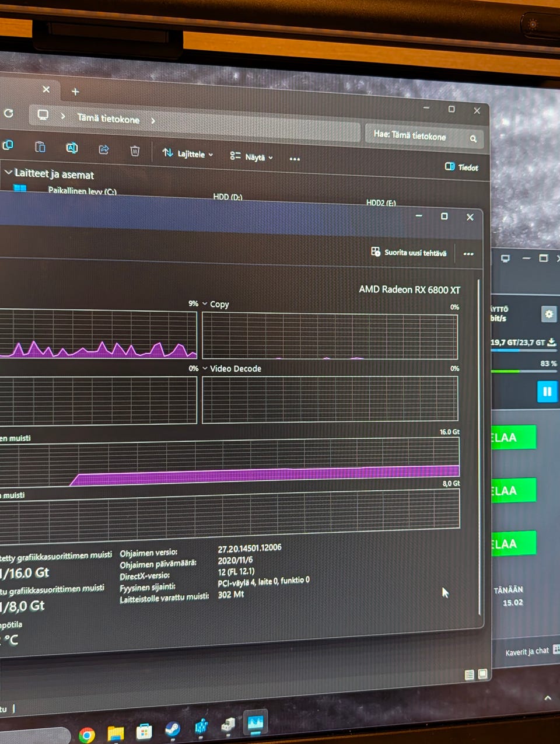
Task: Click the taskbar icon next to Task Manager
Action: pyautogui.click(x=228, y=725)
